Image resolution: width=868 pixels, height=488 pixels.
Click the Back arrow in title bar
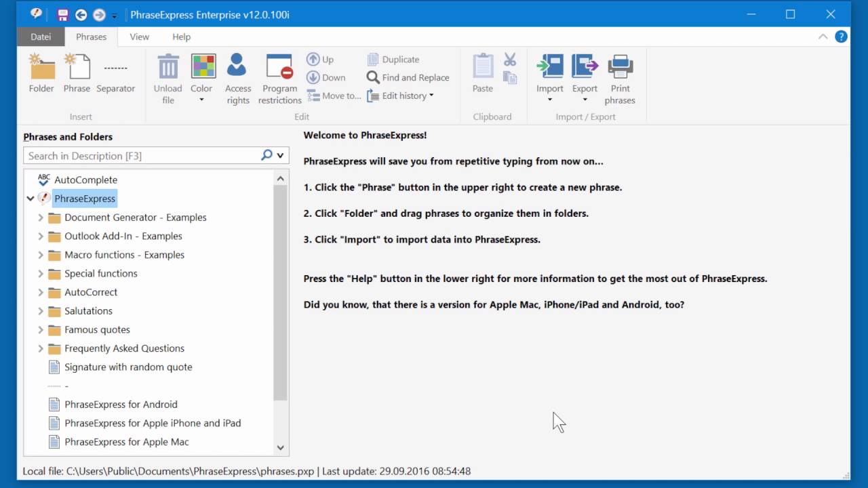click(x=81, y=15)
